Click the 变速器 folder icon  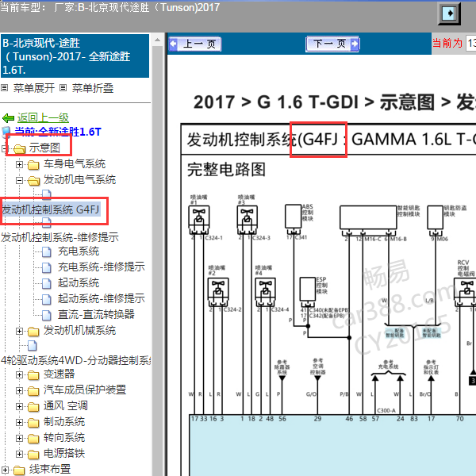click(33, 375)
